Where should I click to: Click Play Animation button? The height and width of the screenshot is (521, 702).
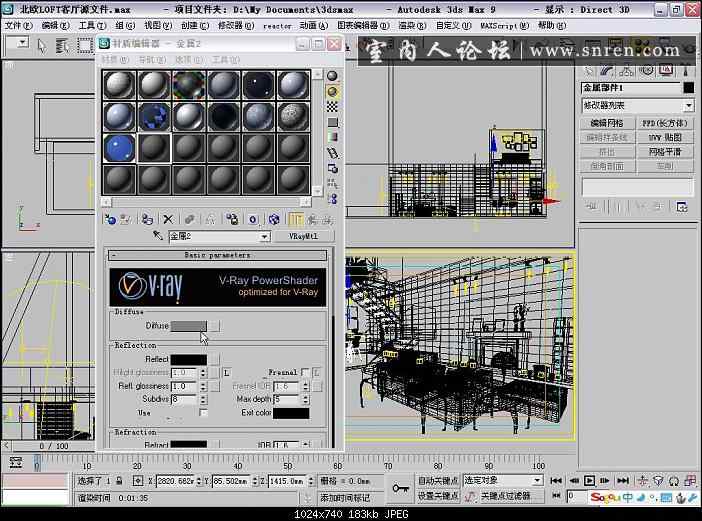pos(589,481)
